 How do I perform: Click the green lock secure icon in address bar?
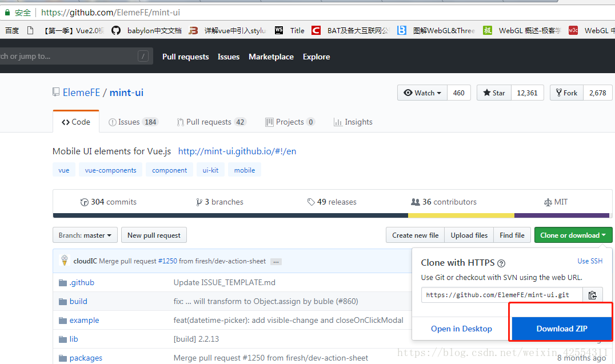[7, 13]
